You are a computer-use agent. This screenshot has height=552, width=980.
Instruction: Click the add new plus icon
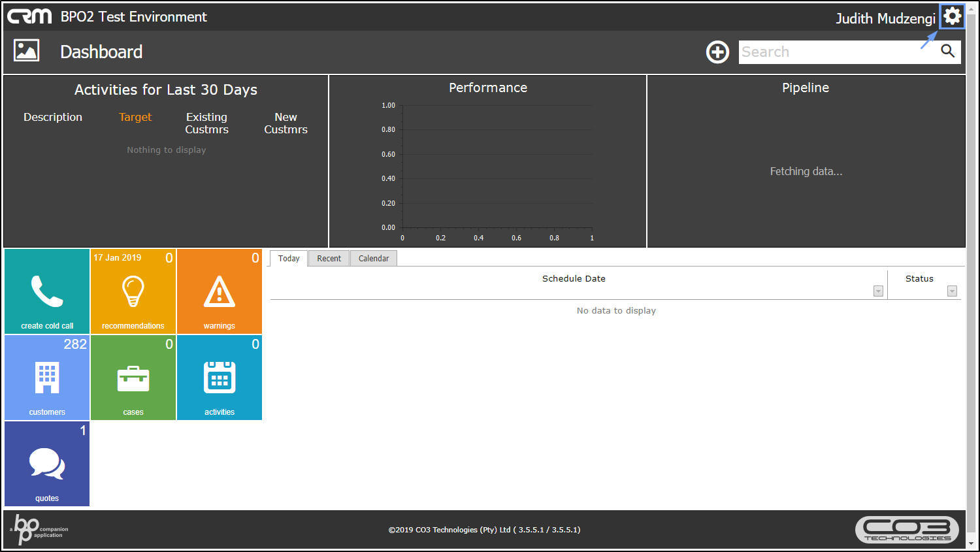pyautogui.click(x=717, y=52)
